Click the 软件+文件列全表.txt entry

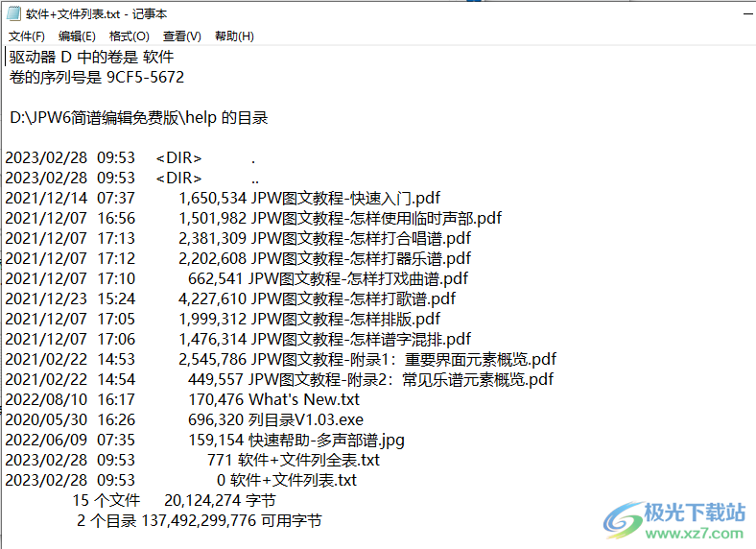[x=309, y=461]
